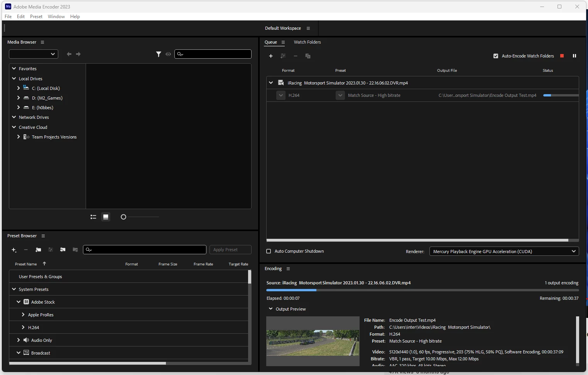Click the encoding progress bar in Encoding panel
588x375 pixels.
click(422, 290)
